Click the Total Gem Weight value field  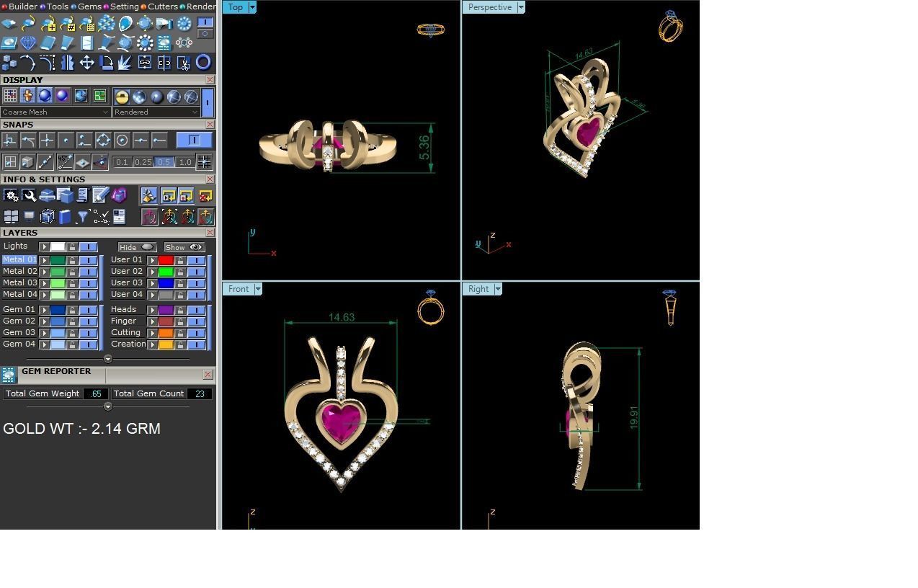click(x=96, y=393)
